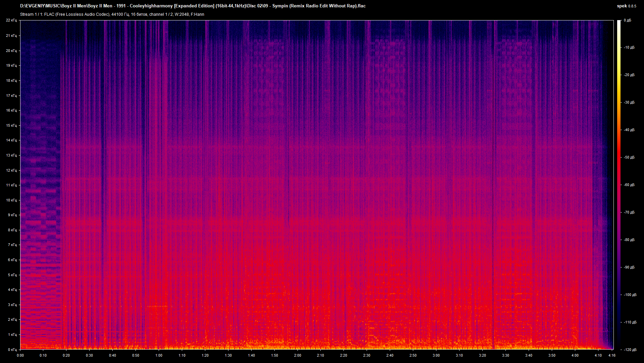Viewport: 644px width, 363px height.
Task: Click the 16 кГц axis marking
Action: pyautogui.click(x=12, y=110)
